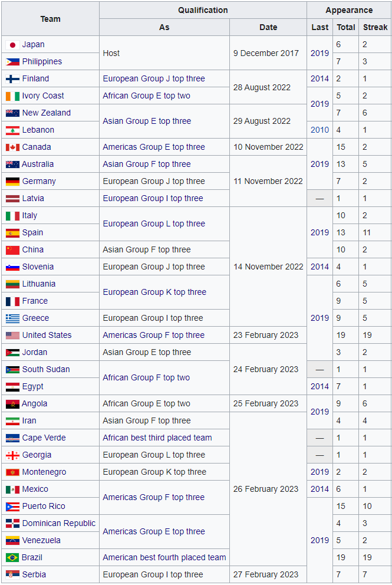Follow the Dominican Republic link
The image size is (392, 585).
[58, 523]
